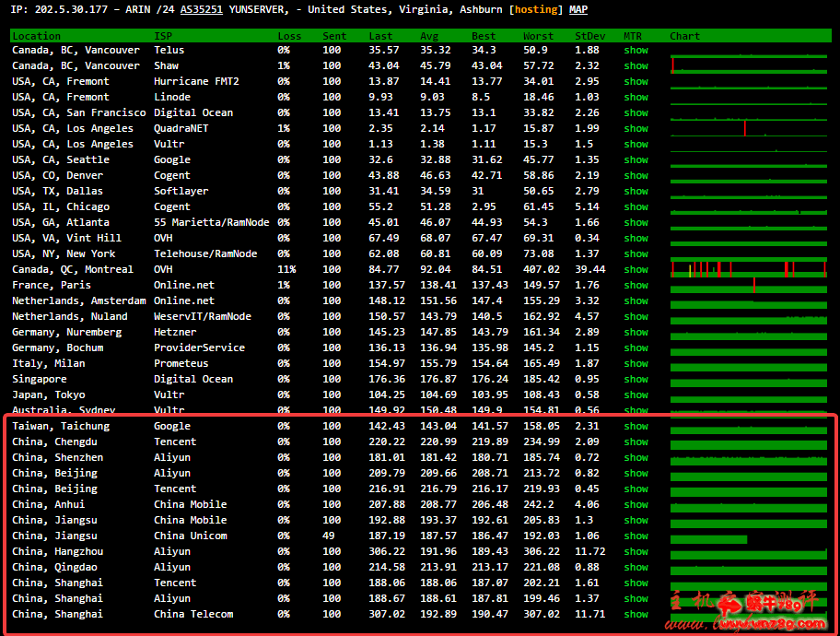Click the Los Angeles QuadraNET chart
Viewport: 840px width, 636px height.
tap(748, 129)
